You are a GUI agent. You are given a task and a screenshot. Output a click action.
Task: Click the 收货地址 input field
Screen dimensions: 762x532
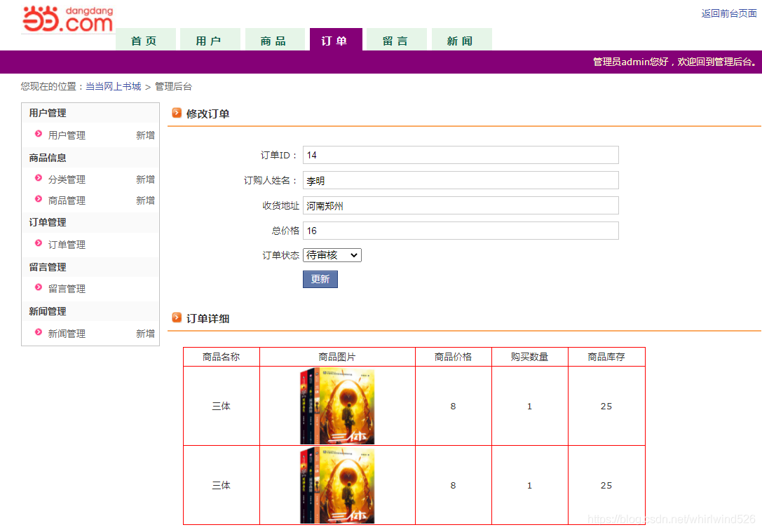(461, 205)
